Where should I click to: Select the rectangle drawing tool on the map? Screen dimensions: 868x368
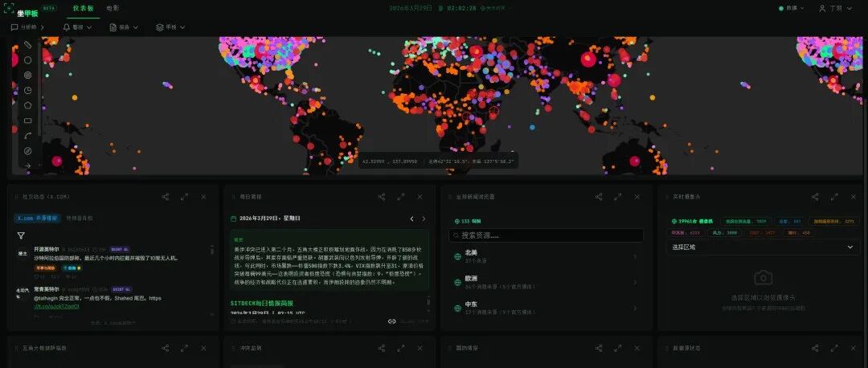[27, 121]
